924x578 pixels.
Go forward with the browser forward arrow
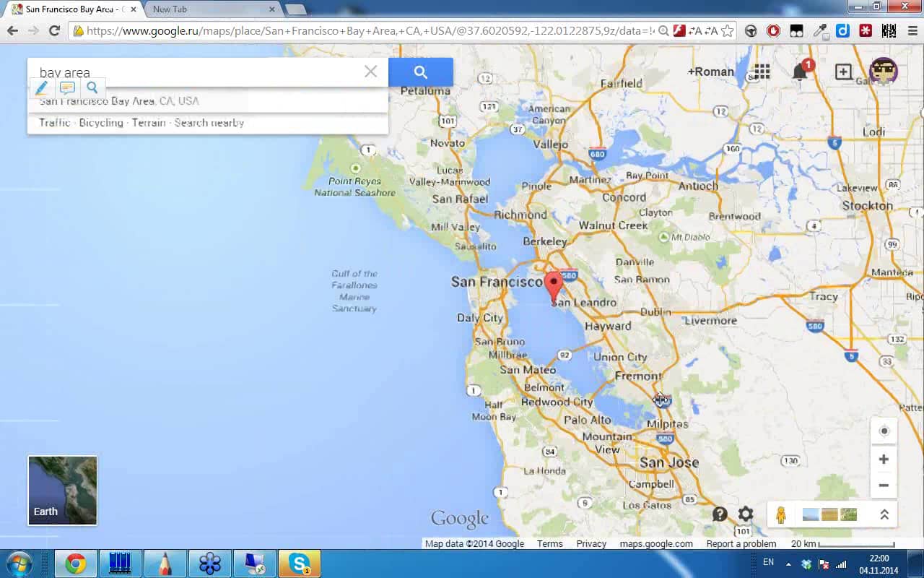click(x=33, y=31)
